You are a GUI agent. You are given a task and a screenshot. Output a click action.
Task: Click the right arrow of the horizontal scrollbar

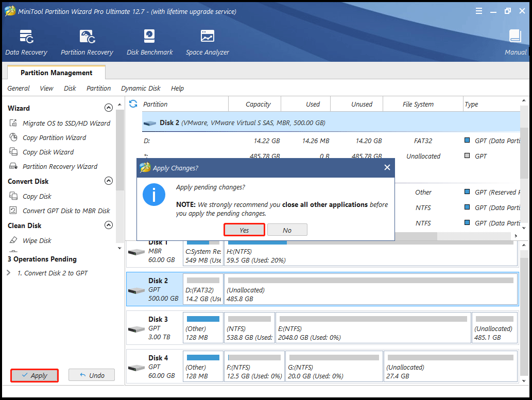(516, 236)
